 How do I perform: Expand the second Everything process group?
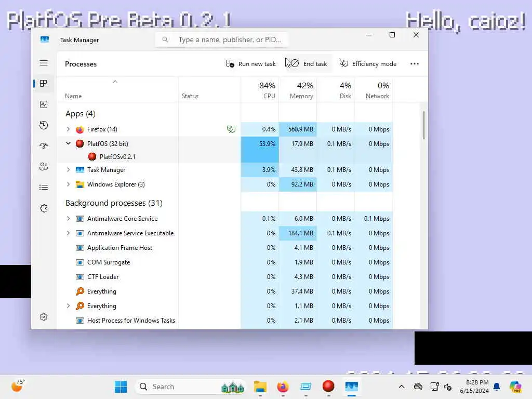(68, 305)
